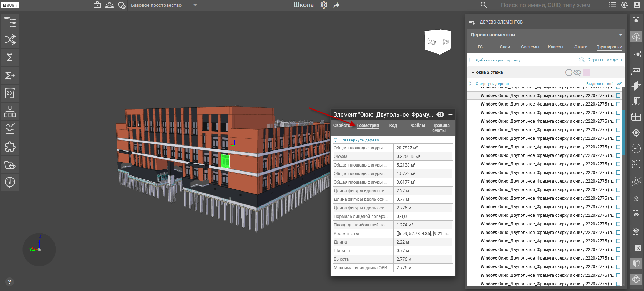
Task: Open the Базовое пространство dropdown
Action: point(195,5)
